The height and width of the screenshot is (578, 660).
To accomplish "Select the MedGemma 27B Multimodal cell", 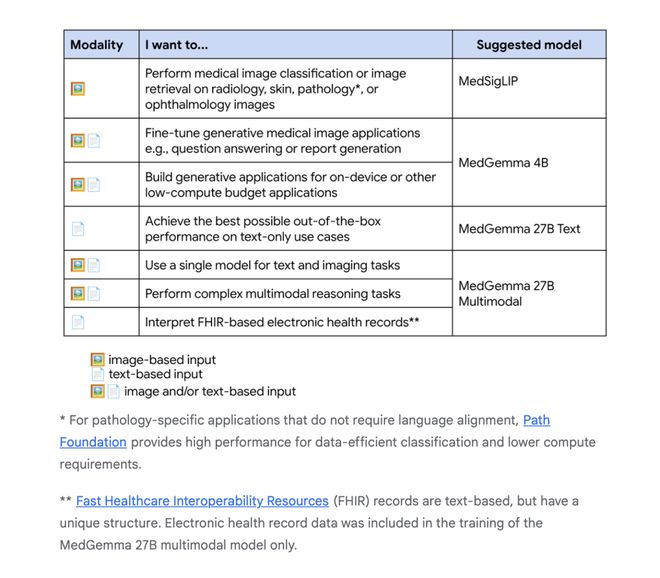I will click(x=529, y=293).
